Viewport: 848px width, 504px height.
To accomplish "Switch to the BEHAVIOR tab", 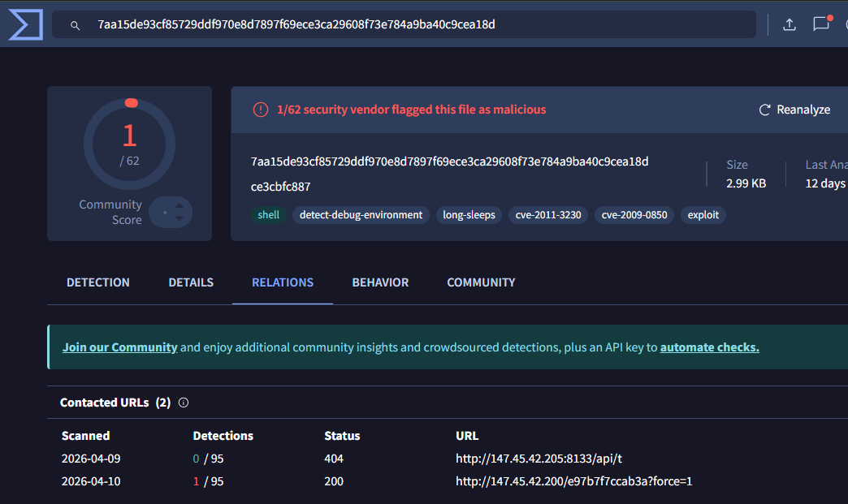I will [x=380, y=282].
